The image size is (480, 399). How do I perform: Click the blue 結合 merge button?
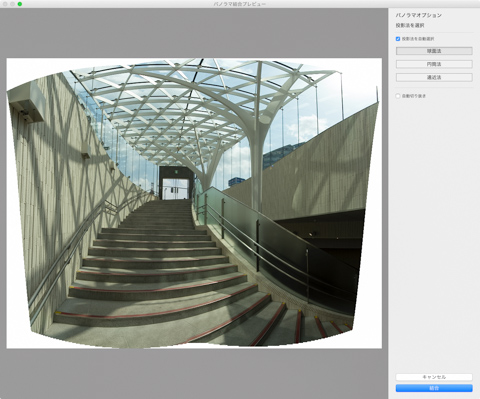pos(434,388)
